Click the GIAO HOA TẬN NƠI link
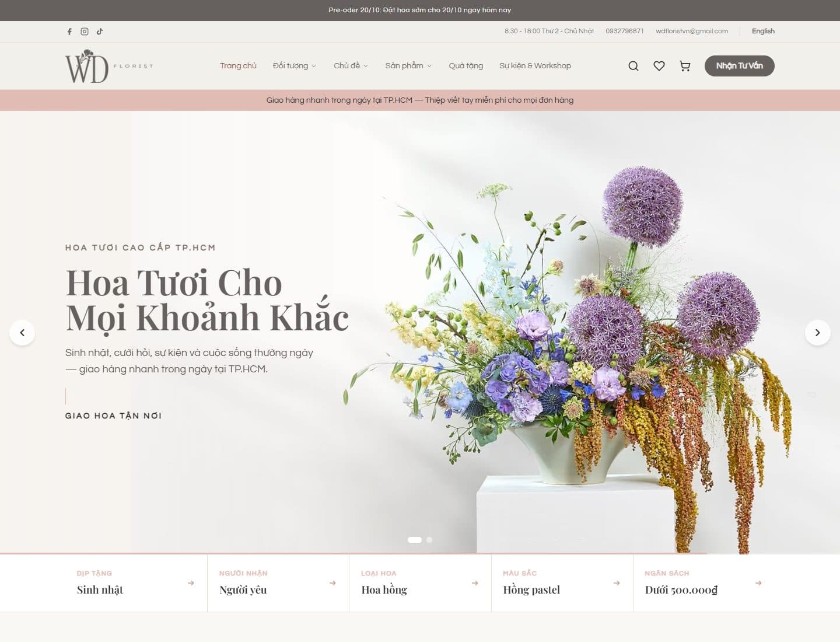Viewport: 840px width, 642px height. (x=113, y=416)
